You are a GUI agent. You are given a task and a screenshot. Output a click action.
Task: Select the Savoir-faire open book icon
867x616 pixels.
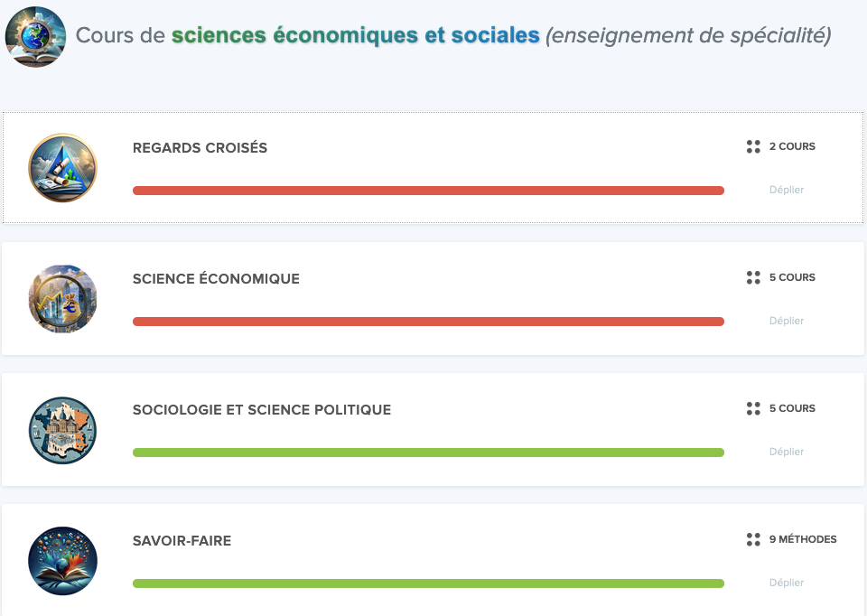pyautogui.click(x=62, y=561)
